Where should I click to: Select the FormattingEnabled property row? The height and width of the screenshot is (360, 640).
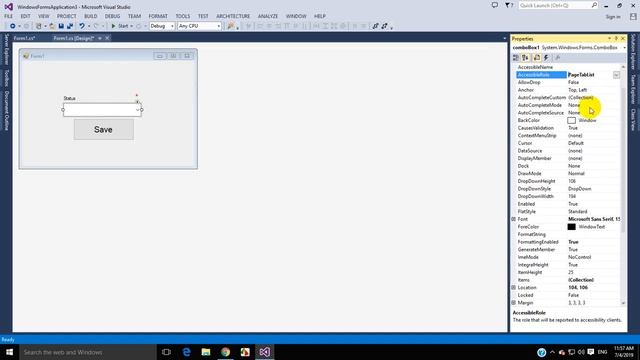pos(568,242)
